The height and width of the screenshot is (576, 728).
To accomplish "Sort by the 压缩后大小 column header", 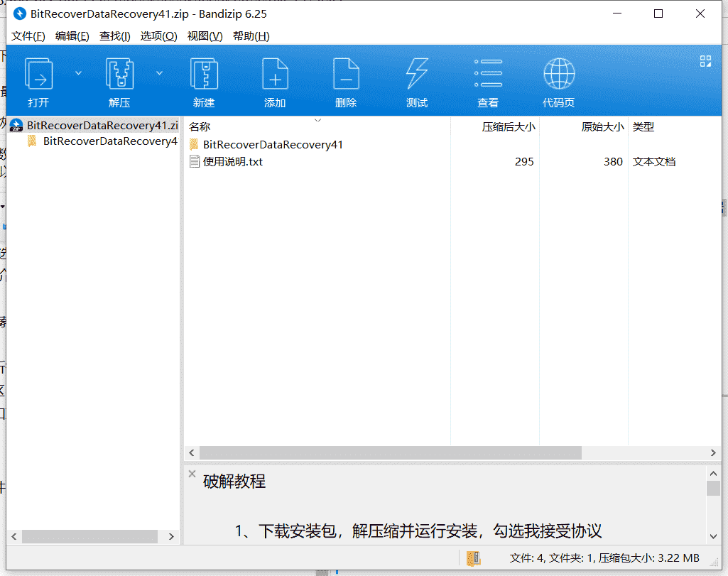I will tap(495, 126).
